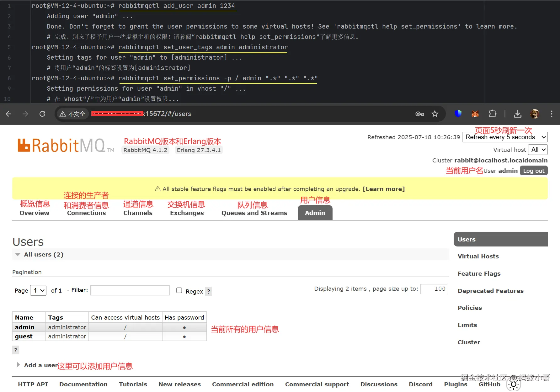Open Cluster in the admin sidebar
Viewport: 560px width, 392px height.
pyautogui.click(x=469, y=342)
